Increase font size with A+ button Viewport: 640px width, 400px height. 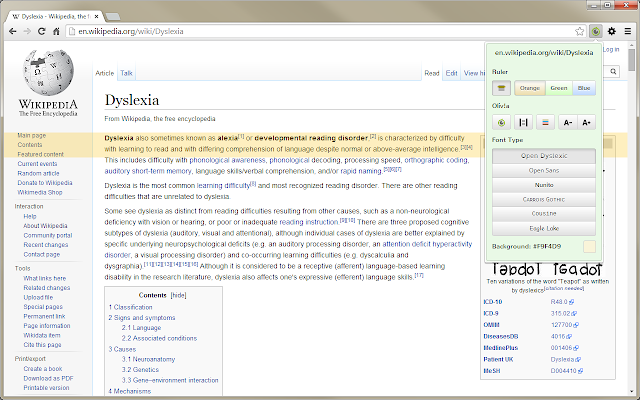587,122
